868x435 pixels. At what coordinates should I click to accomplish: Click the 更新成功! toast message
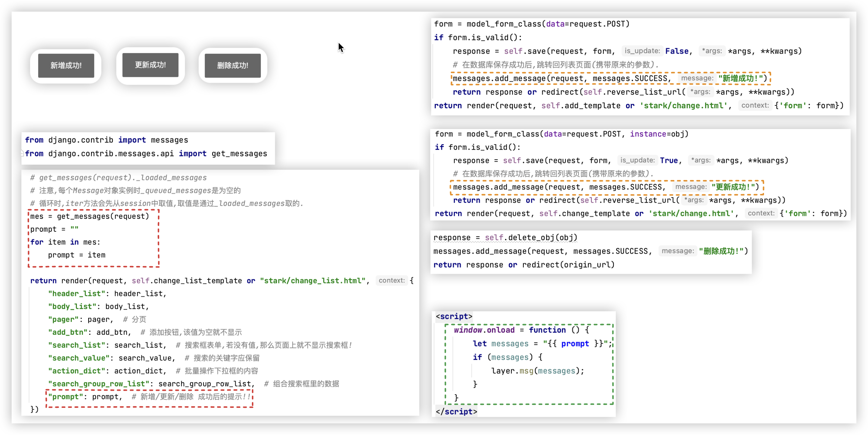click(x=150, y=65)
